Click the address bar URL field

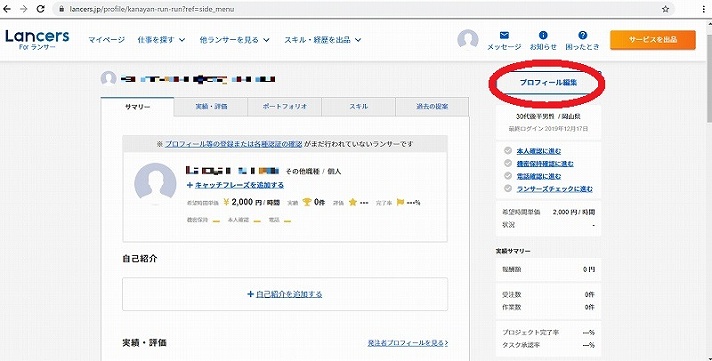tap(363, 9)
